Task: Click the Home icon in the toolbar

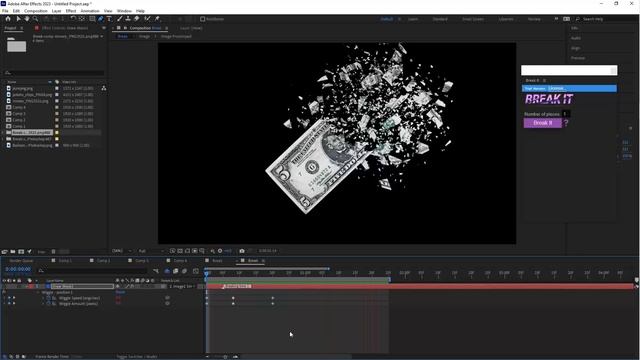Action: pyautogui.click(x=8, y=19)
